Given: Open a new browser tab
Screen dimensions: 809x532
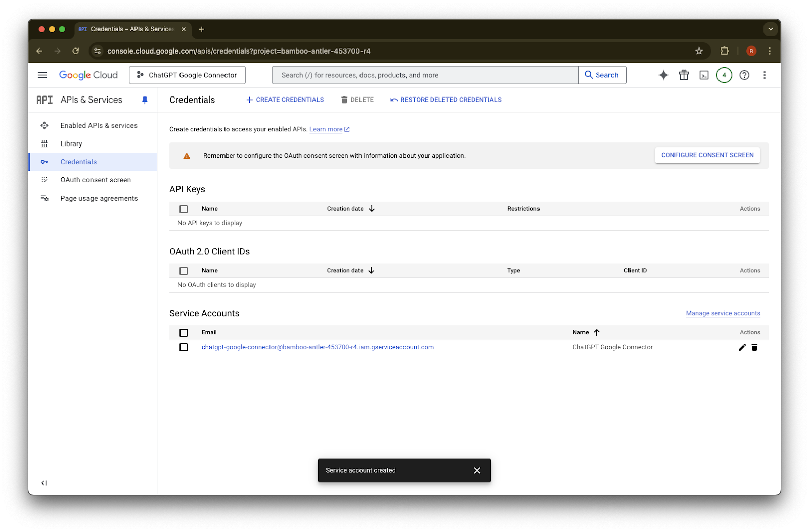Looking at the screenshot, I should click(x=202, y=29).
